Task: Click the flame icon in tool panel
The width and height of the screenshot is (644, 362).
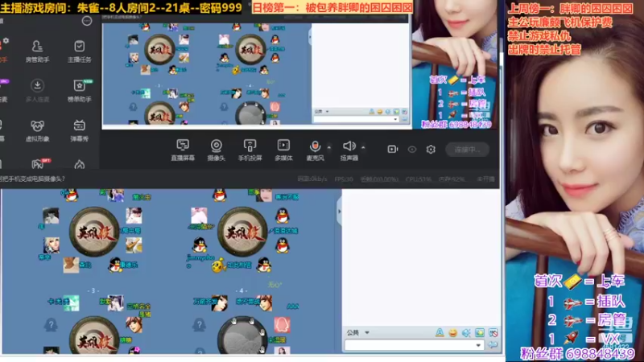Action: click(x=79, y=165)
